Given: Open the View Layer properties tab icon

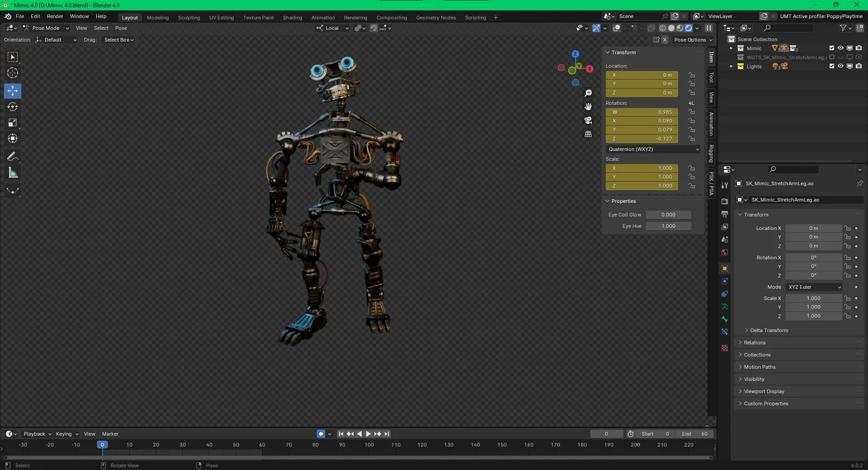Looking at the screenshot, I should (x=725, y=227).
